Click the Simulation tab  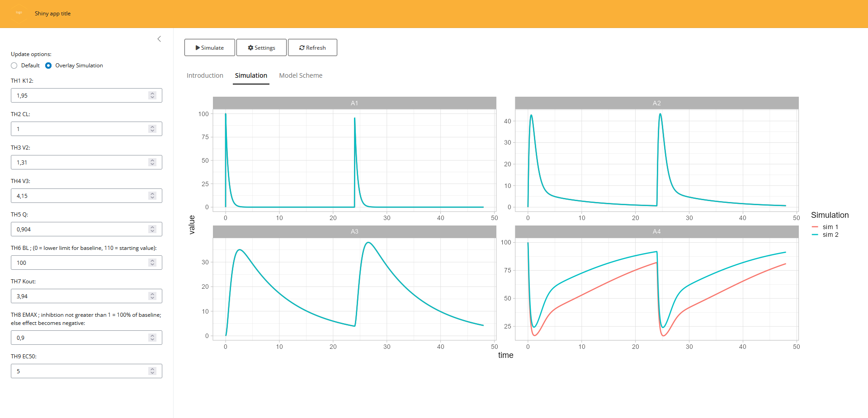[x=251, y=75]
